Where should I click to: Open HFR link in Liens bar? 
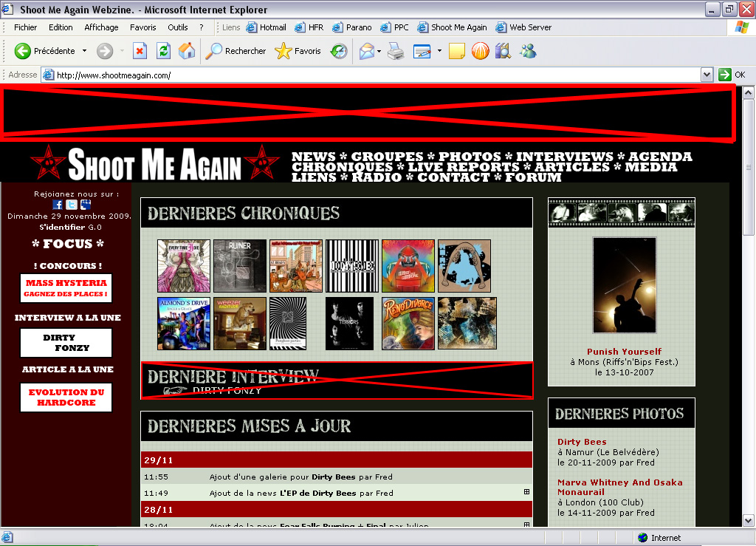[x=309, y=27]
